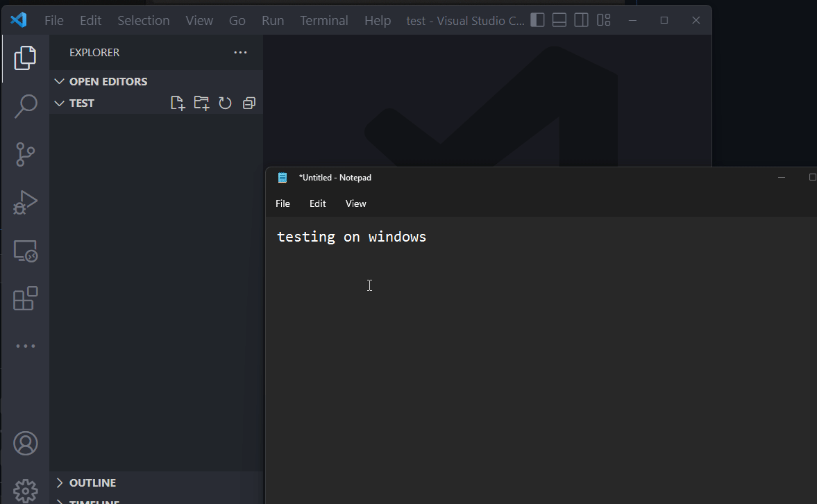Open the VS Code Accounts icon
The height and width of the screenshot is (504, 817).
click(25, 443)
